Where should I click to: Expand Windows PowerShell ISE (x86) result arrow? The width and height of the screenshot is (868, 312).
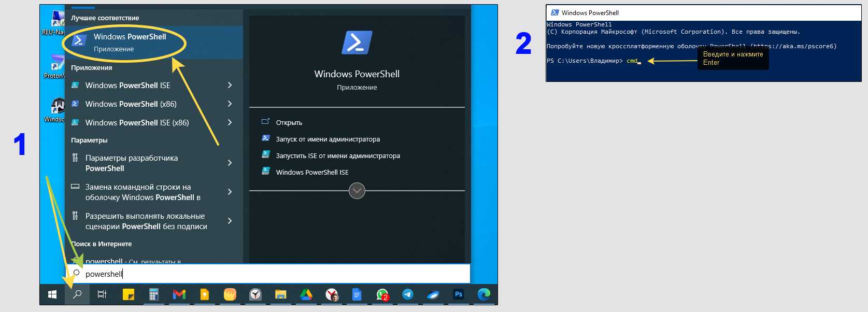(230, 122)
